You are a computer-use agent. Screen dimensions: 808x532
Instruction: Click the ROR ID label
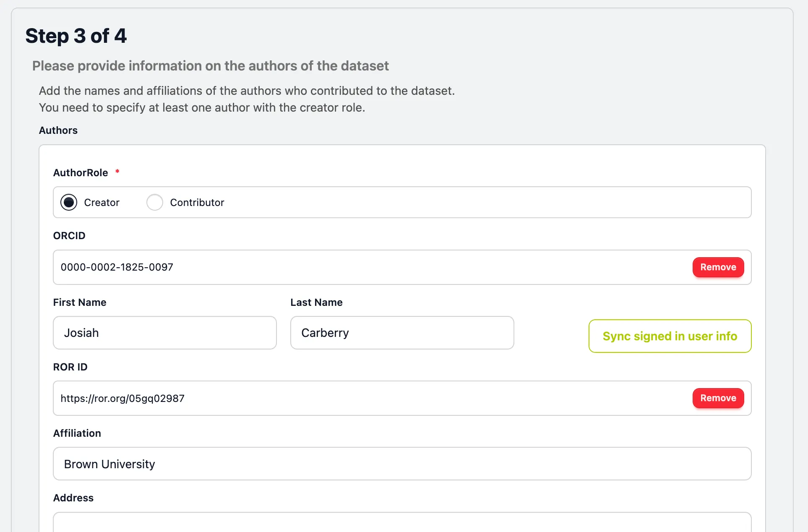tap(70, 367)
